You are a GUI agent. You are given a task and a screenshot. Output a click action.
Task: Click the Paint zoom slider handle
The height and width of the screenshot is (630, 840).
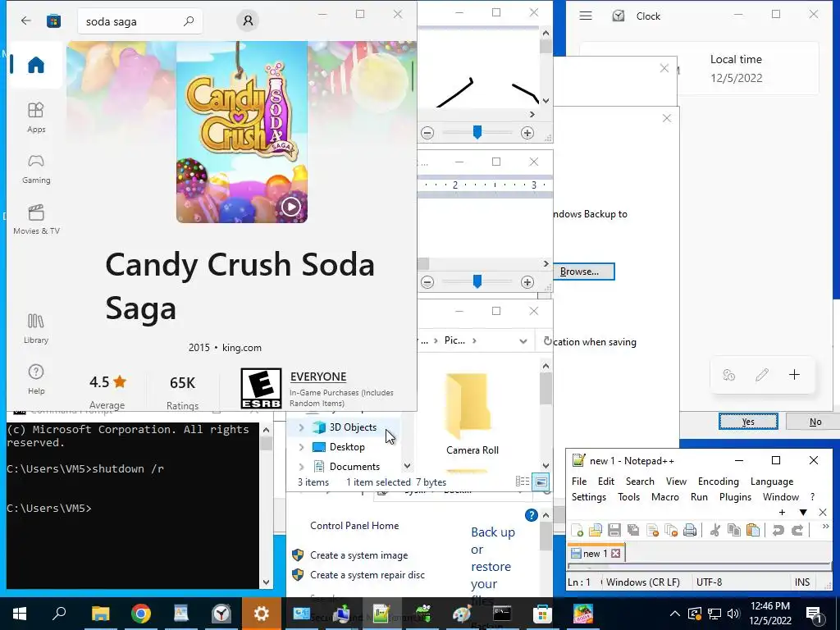point(477,132)
